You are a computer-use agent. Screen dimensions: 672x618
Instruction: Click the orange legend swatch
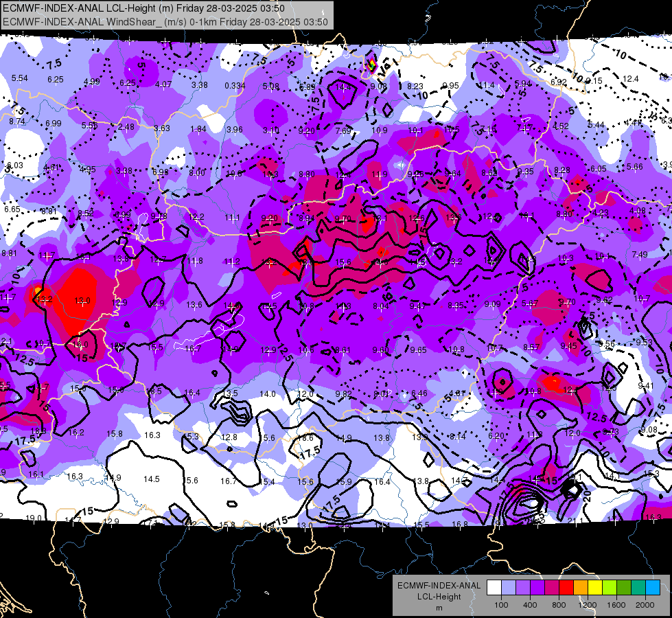coord(581,588)
